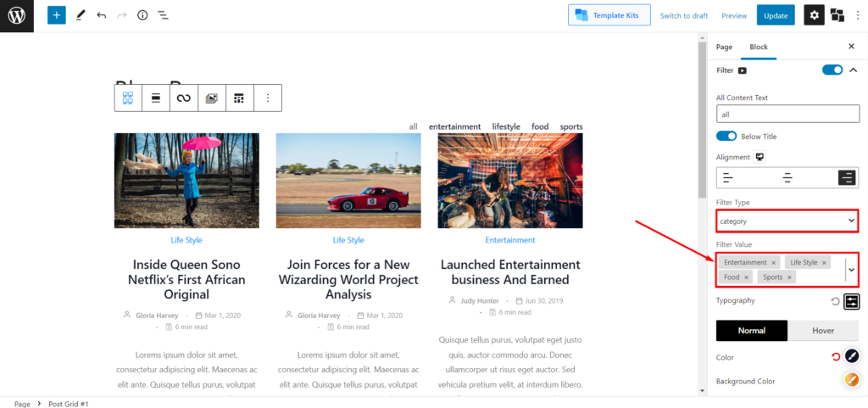Open the settings gear panel
This screenshot has width=868, height=408.
click(x=814, y=15)
